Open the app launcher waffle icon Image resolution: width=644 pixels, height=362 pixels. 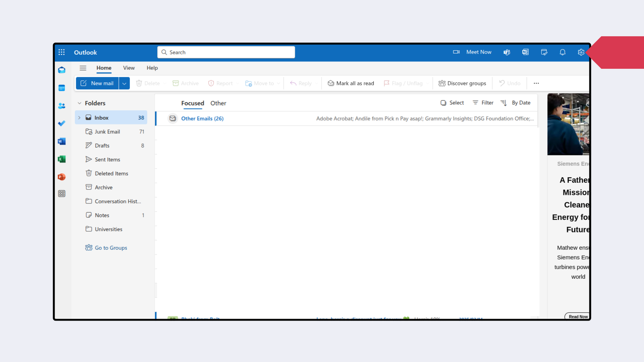62,52
